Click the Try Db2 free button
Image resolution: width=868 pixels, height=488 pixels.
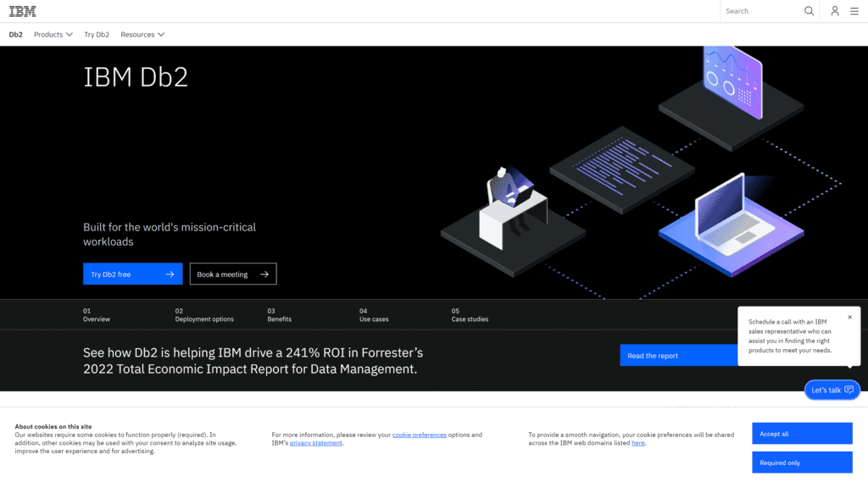coord(133,274)
